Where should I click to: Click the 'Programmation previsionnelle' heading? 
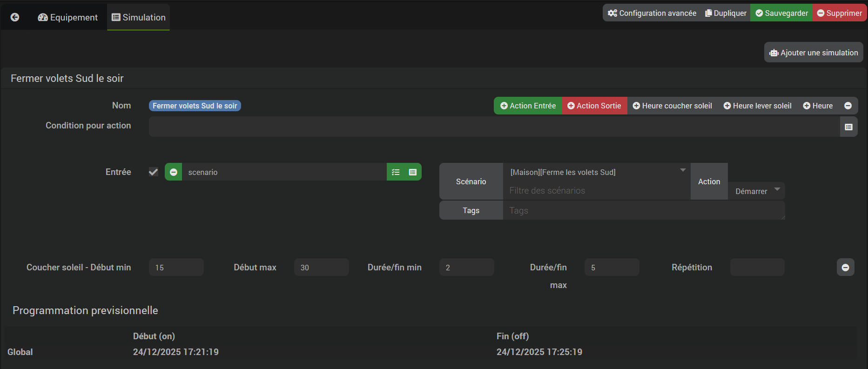pyautogui.click(x=85, y=310)
